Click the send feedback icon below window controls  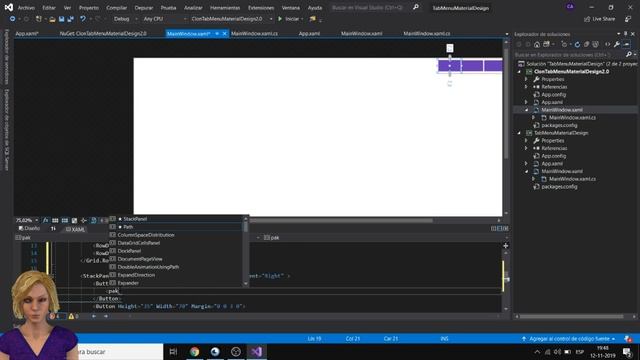coord(628,19)
